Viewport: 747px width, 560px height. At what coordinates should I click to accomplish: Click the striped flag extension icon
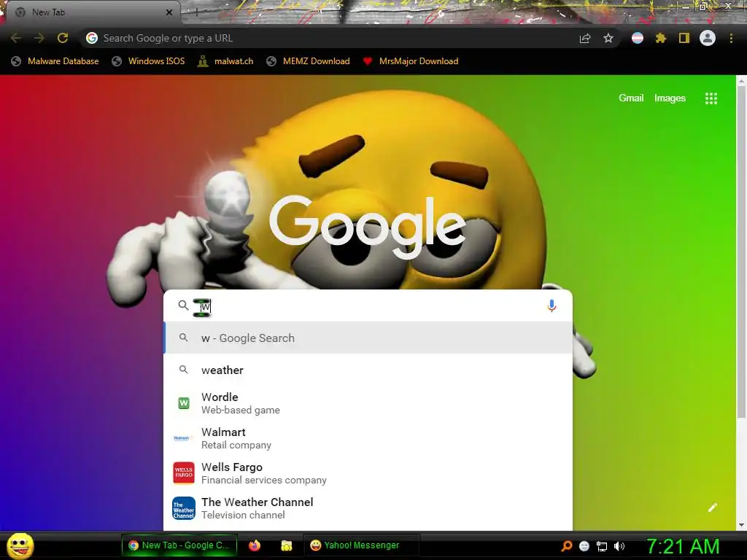[x=638, y=38]
